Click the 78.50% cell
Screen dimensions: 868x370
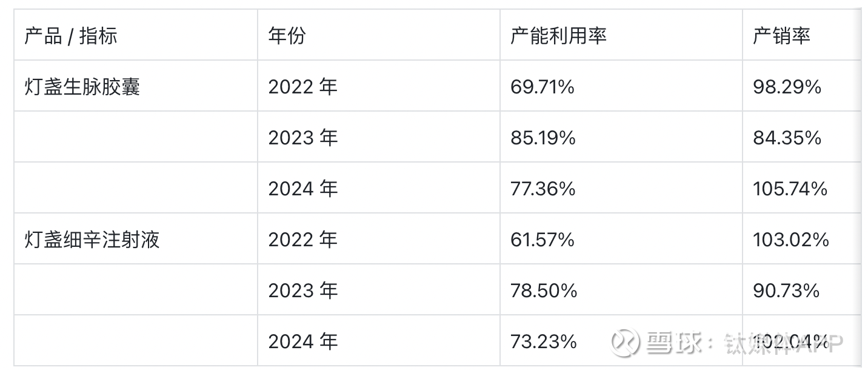544,291
